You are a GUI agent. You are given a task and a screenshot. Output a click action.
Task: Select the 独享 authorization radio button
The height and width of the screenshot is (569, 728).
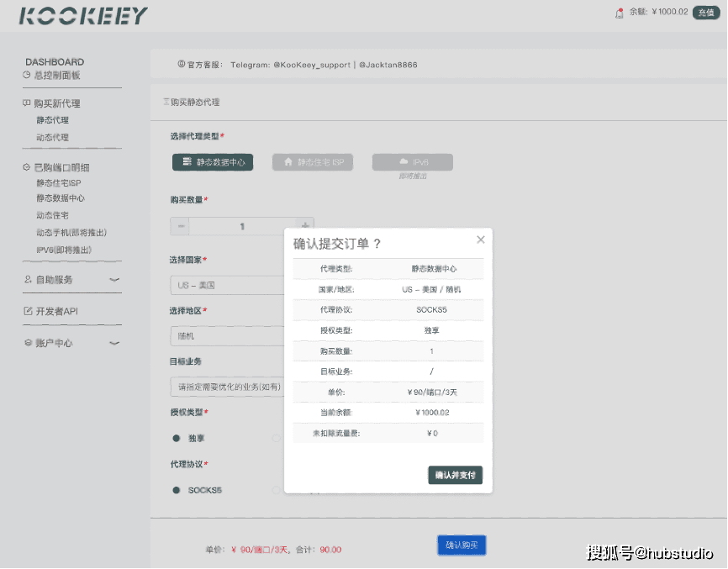click(175, 438)
